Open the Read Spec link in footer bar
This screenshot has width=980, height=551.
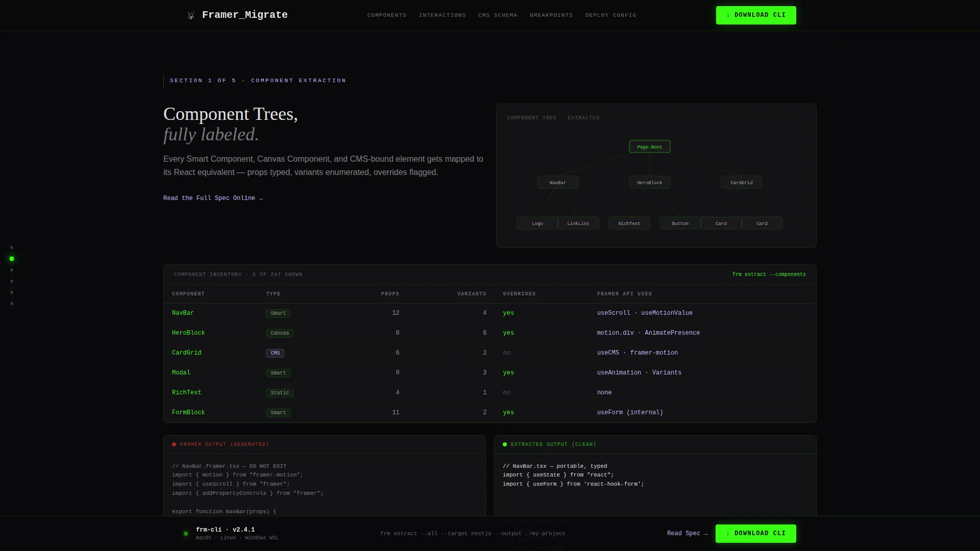[687, 534]
